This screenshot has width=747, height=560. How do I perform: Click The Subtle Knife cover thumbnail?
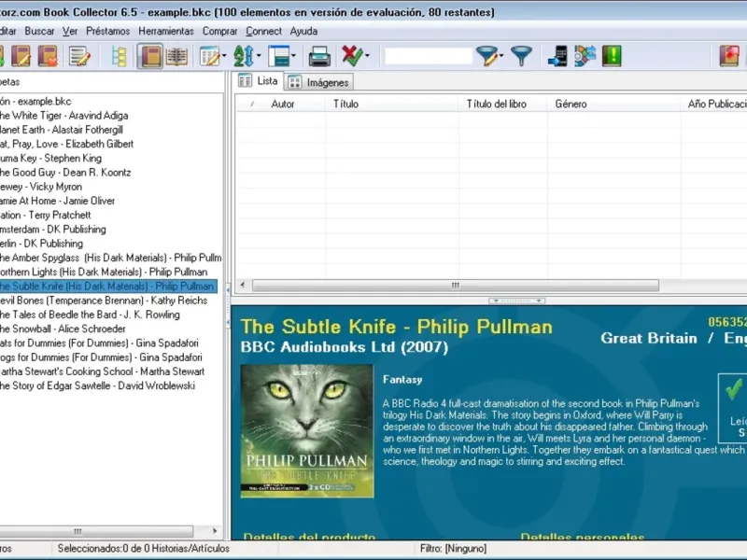tap(307, 431)
